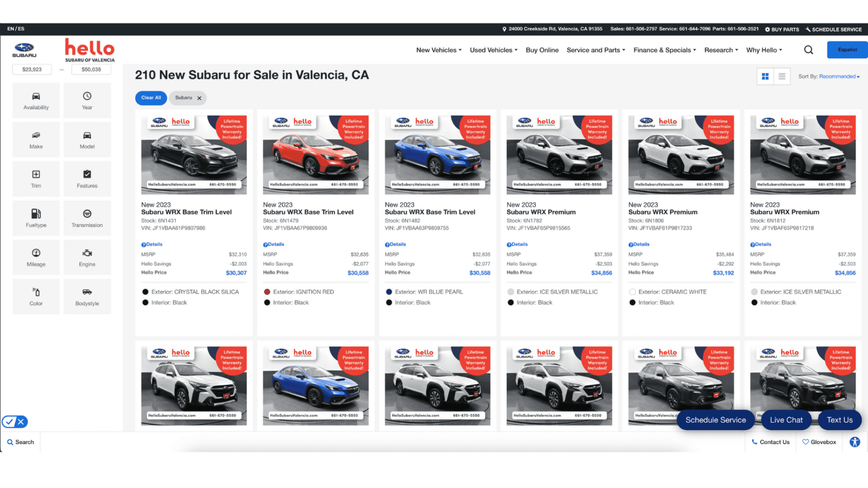Open the Research dropdown menu
This screenshot has width=868, height=488.
[x=720, y=50]
